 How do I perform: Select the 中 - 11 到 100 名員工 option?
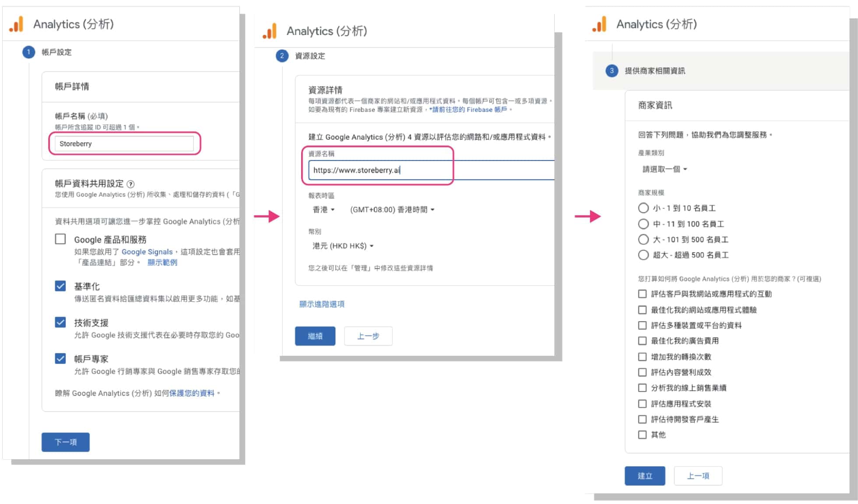tap(643, 224)
